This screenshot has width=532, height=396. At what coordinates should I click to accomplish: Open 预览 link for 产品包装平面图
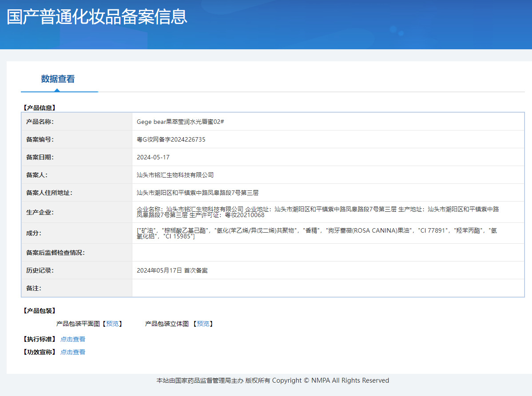(x=112, y=324)
